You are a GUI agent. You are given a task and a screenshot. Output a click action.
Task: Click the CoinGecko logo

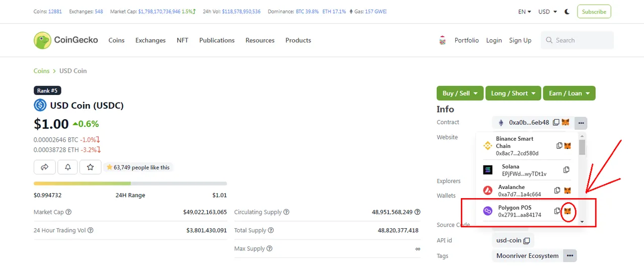pos(66,40)
